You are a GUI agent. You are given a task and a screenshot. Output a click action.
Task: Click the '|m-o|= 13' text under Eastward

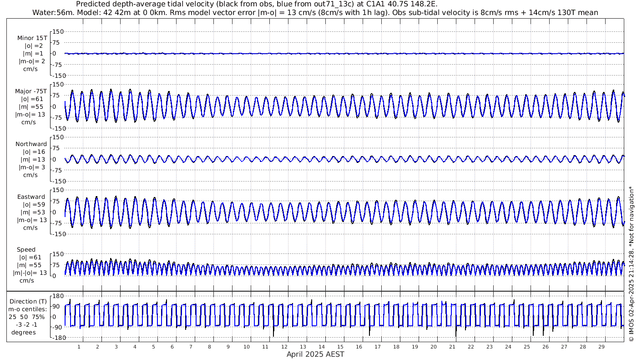pos(30,220)
